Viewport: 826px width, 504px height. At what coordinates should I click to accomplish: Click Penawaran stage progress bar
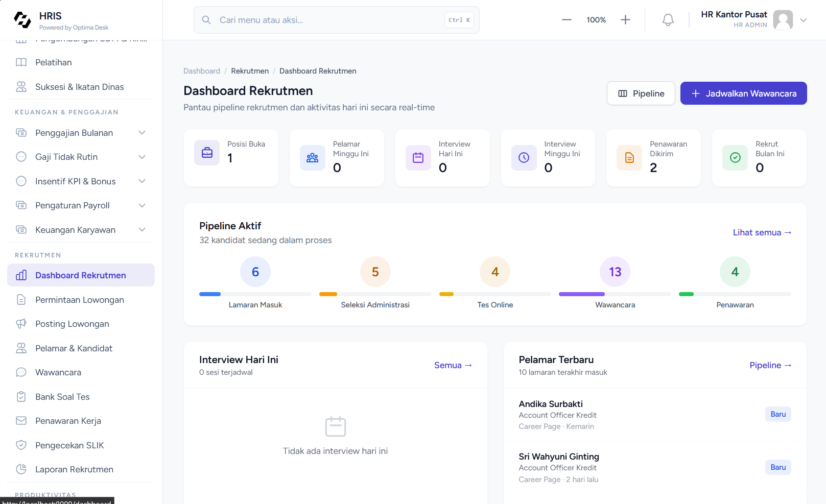[735, 294]
